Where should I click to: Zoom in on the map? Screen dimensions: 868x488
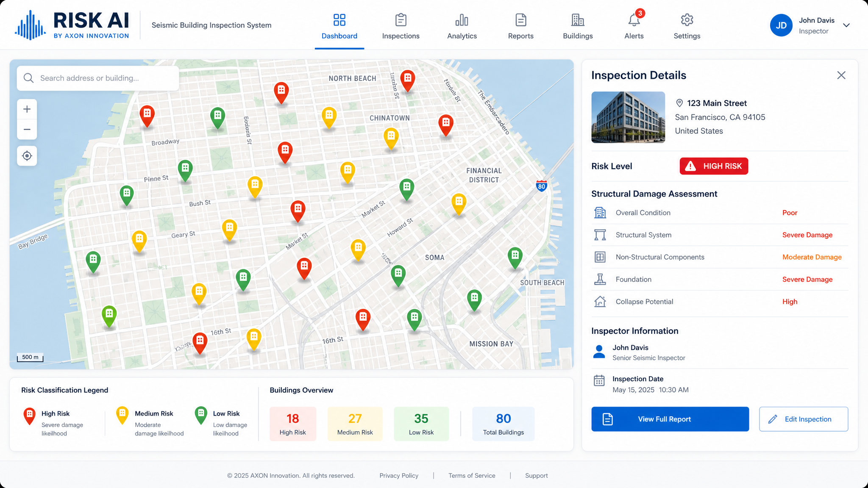tap(27, 109)
